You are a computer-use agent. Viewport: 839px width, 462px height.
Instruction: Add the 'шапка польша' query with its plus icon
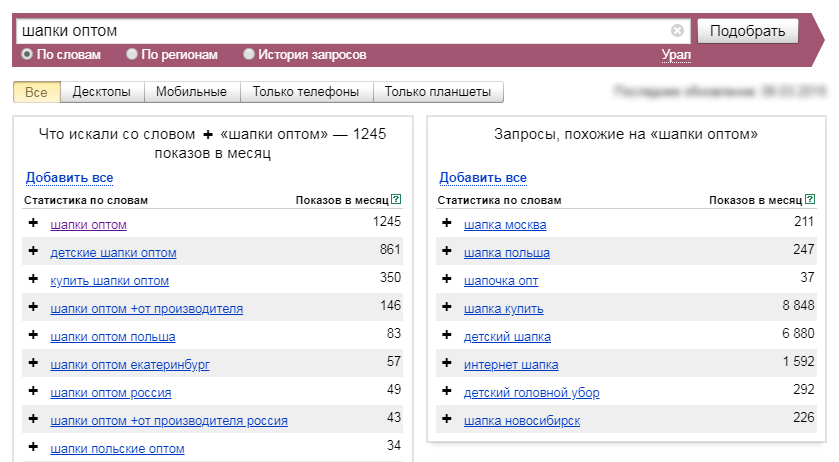click(447, 251)
